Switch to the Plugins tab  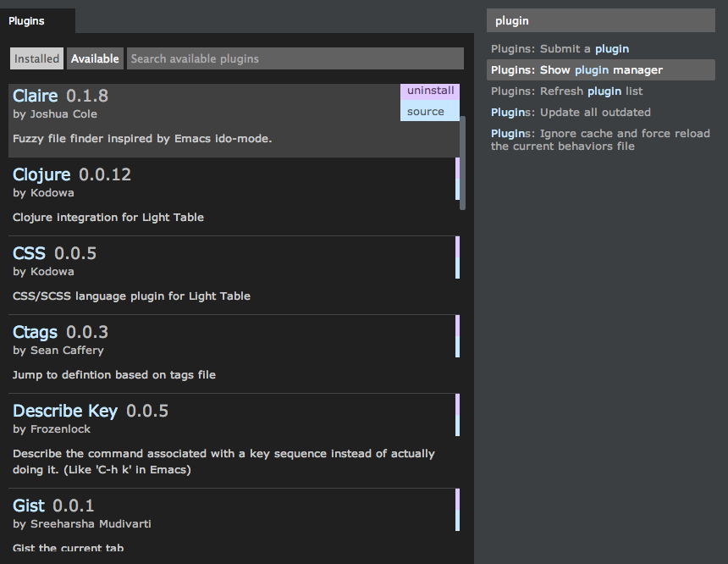click(x=27, y=20)
